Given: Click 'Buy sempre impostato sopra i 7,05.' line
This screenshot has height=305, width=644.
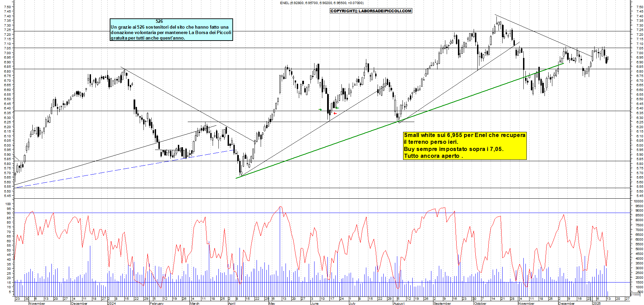Looking at the screenshot, I should tap(454, 149).
